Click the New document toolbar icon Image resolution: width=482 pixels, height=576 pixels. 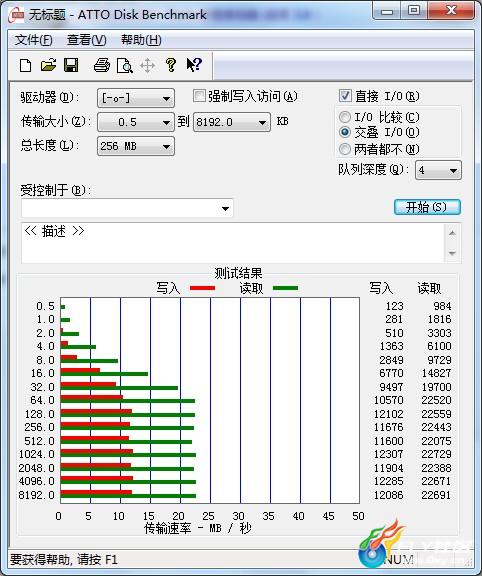pyautogui.click(x=25, y=66)
